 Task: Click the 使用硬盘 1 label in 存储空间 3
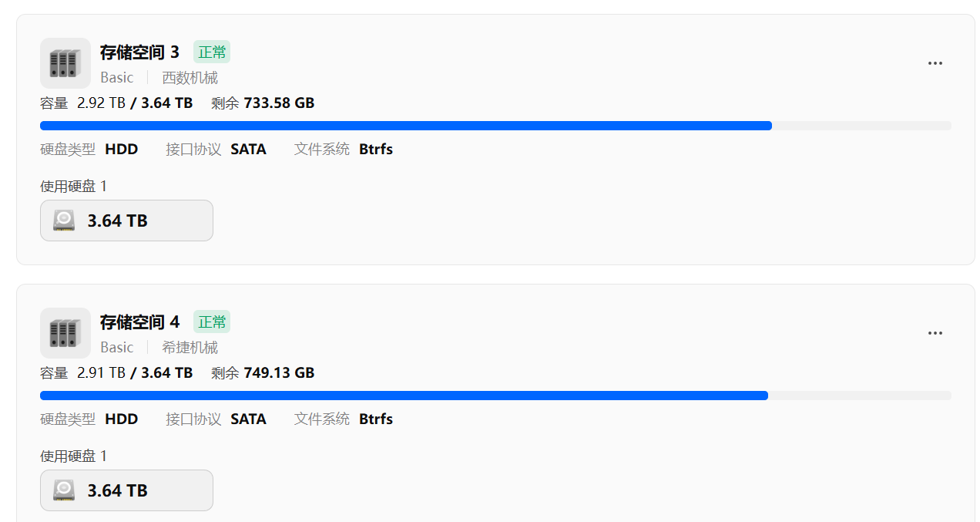point(74,186)
